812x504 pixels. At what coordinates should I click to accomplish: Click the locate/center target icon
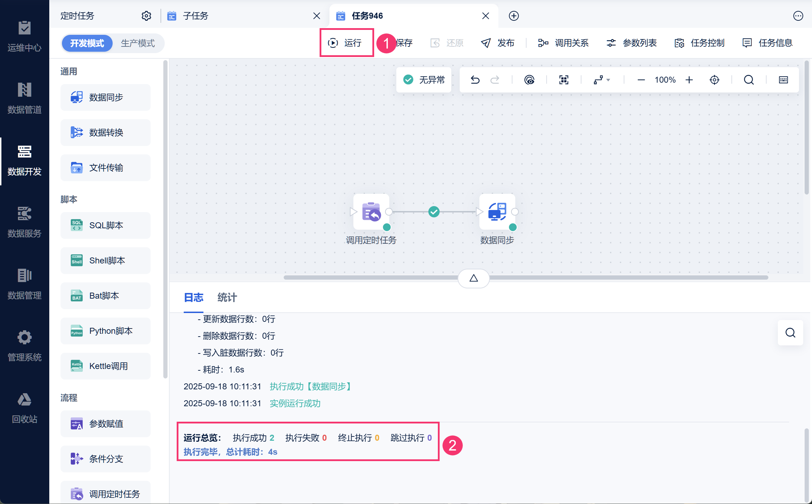tap(714, 80)
